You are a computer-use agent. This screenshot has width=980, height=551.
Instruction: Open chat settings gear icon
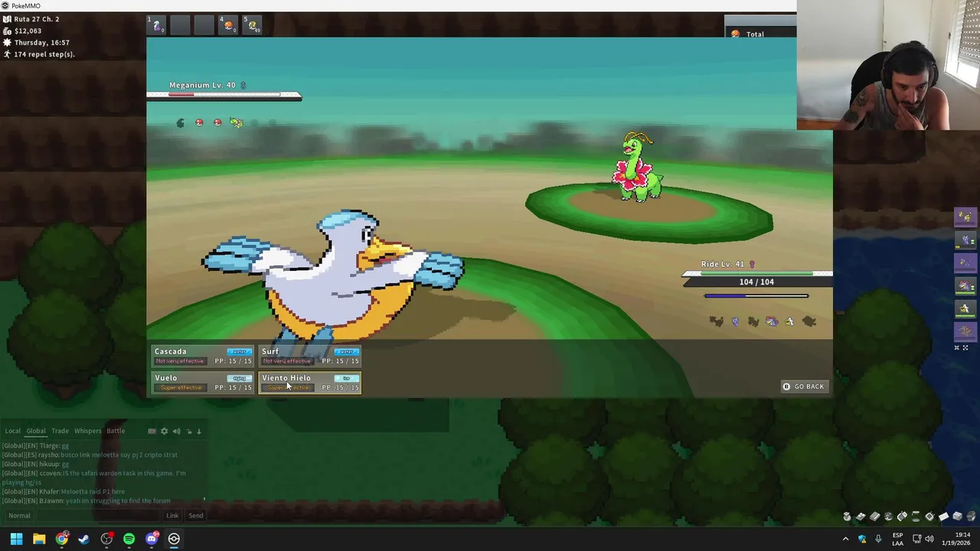tap(164, 432)
